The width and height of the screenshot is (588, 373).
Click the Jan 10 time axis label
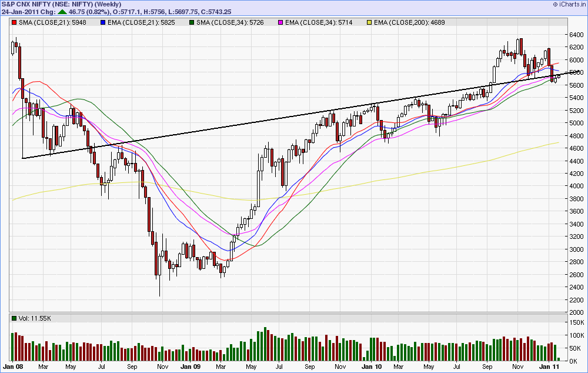pyautogui.click(x=372, y=367)
